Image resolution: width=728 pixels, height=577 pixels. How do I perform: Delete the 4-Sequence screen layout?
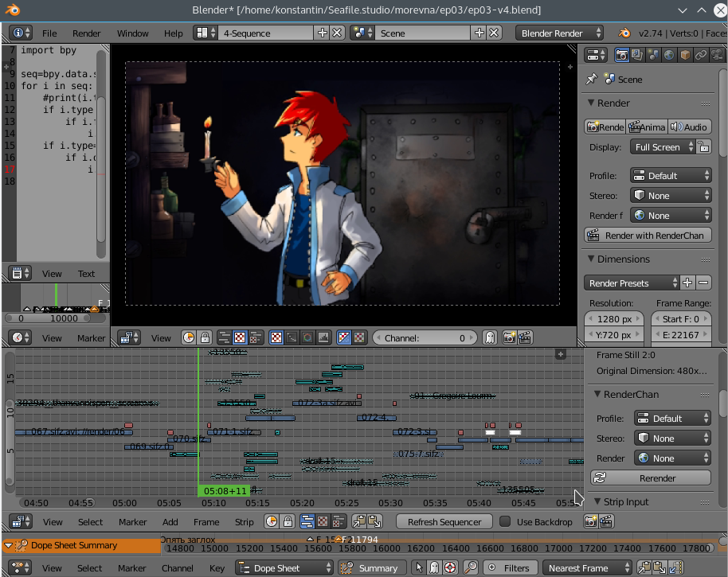[x=337, y=33]
